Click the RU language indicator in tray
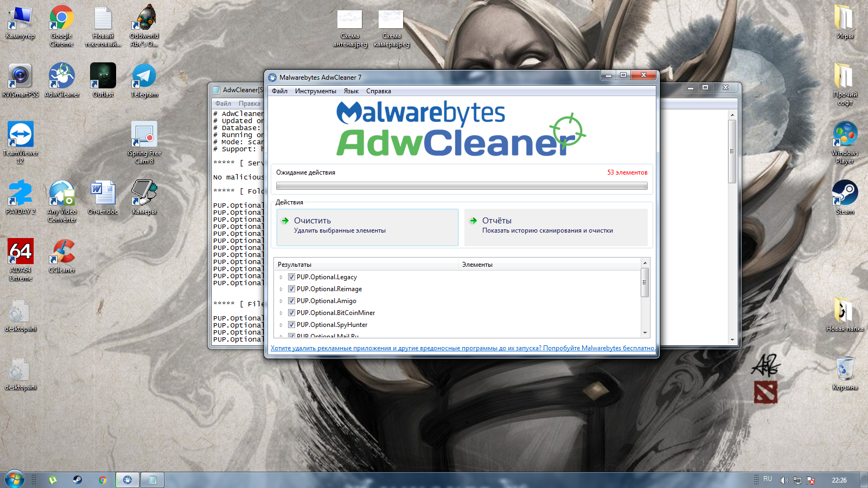868x488 pixels. point(767,479)
